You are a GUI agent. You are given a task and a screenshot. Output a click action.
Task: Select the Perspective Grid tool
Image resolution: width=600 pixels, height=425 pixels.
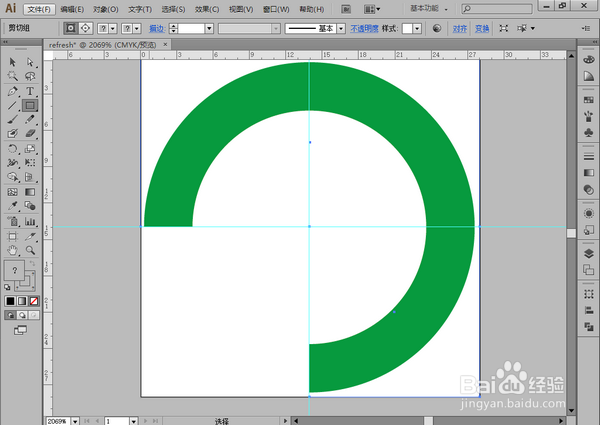(x=30, y=177)
